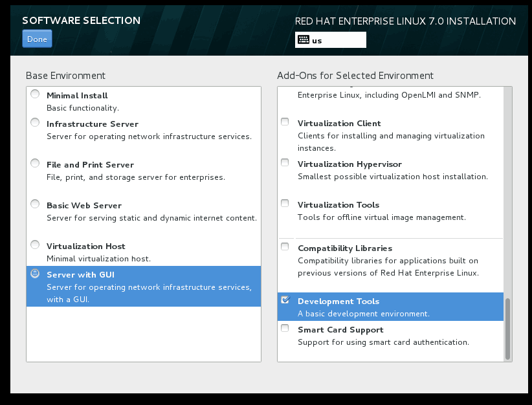The height and width of the screenshot is (405, 532).
Task: Click the keyboard layout icon
Action: coord(303,39)
